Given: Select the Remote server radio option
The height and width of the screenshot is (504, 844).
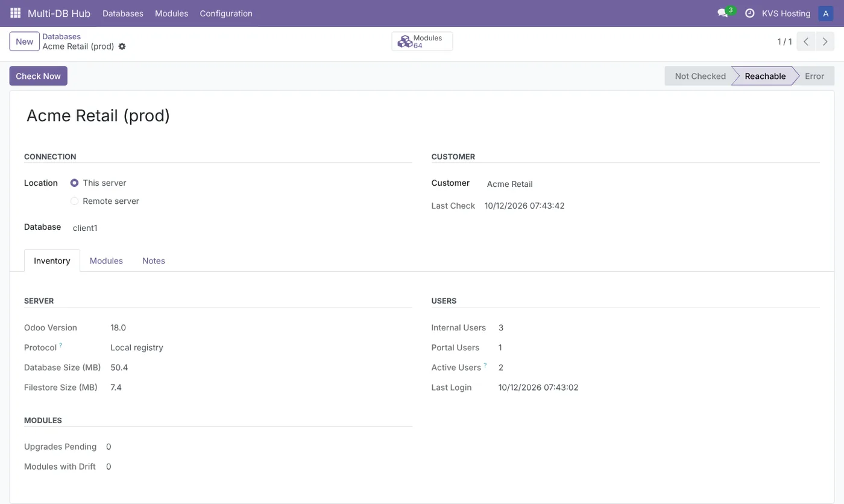Looking at the screenshot, I should tap(75, 201).
